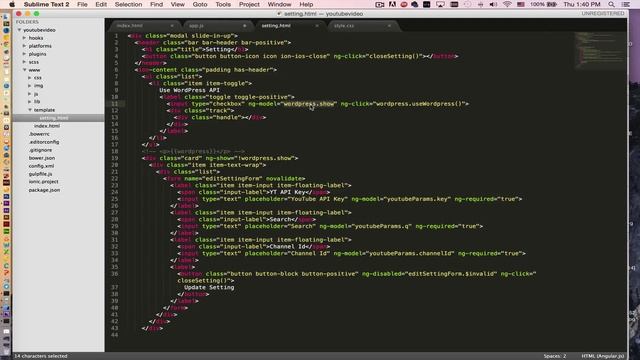The image size is (640, 360).
Task: Collapse the template folder arrow
Action: [x=30, y=110]
